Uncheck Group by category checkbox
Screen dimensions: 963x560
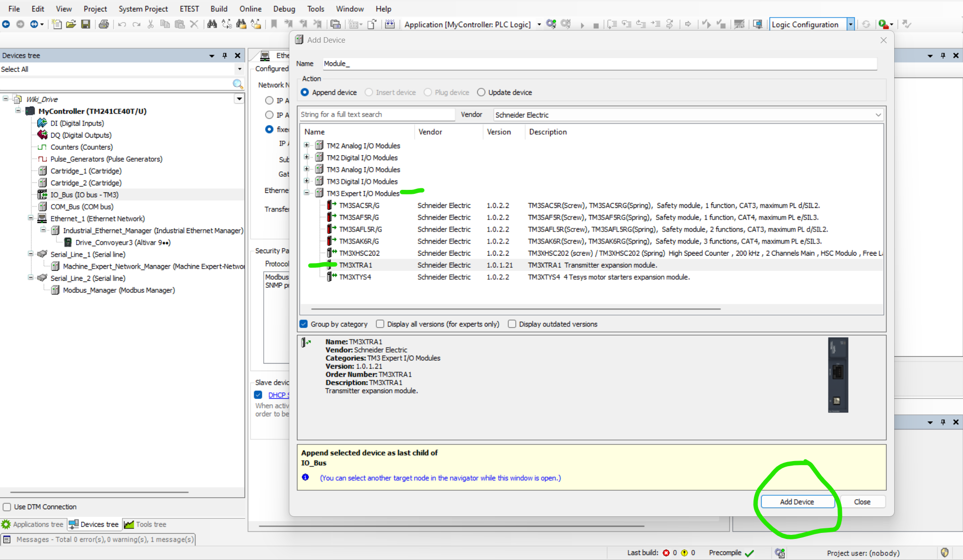pos(304,324)
